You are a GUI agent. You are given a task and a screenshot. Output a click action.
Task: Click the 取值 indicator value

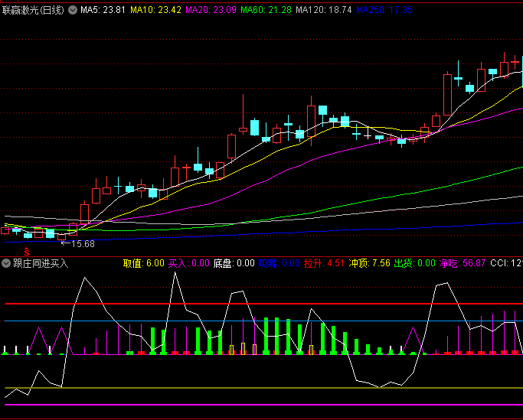(x=143, y=263)
